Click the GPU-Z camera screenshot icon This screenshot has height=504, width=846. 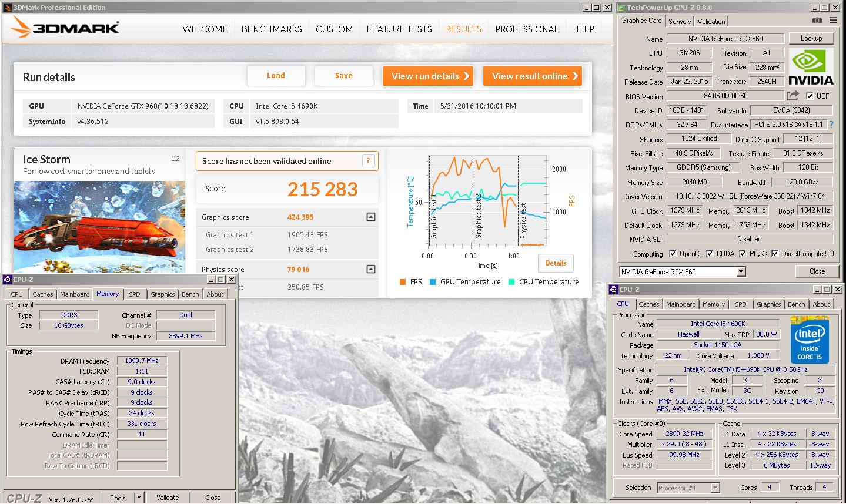[817, 20]
